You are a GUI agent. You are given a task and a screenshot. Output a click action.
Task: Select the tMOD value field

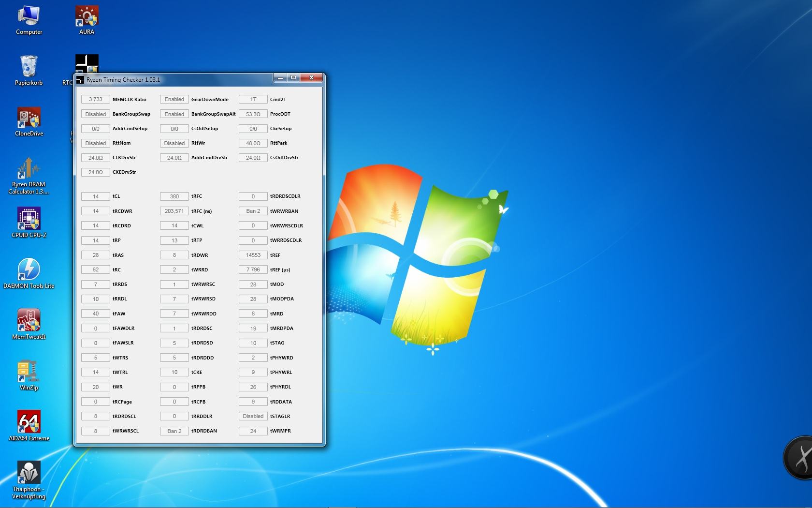(253, 284)
